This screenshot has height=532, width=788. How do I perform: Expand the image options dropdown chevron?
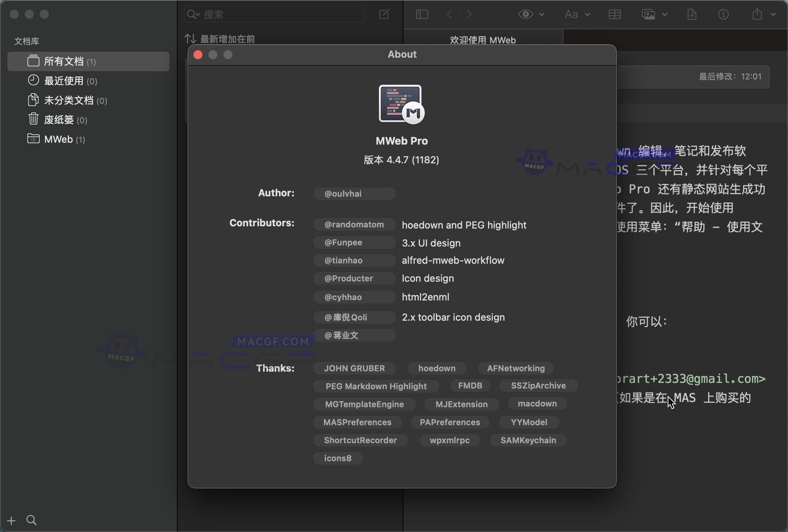(664, 14)
